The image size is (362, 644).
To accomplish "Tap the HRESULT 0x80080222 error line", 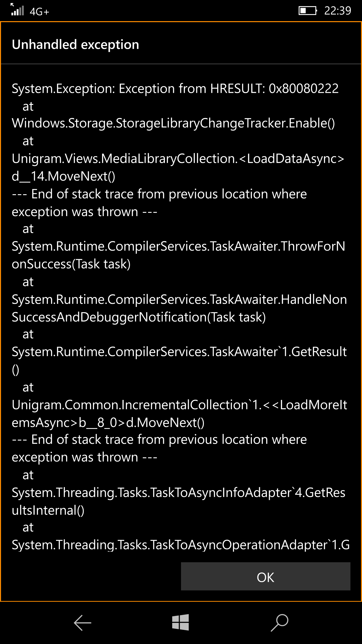I will (x=175, y=89).
